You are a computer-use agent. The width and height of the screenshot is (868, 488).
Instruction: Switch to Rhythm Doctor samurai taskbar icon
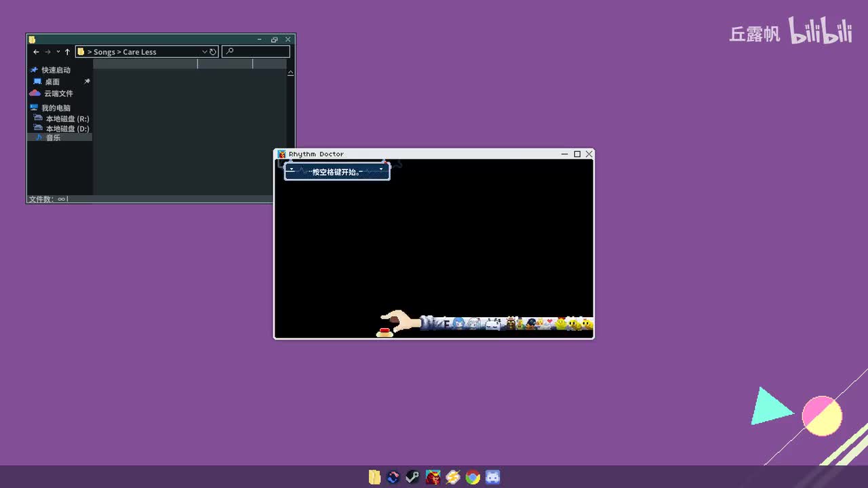click(433, 477)
